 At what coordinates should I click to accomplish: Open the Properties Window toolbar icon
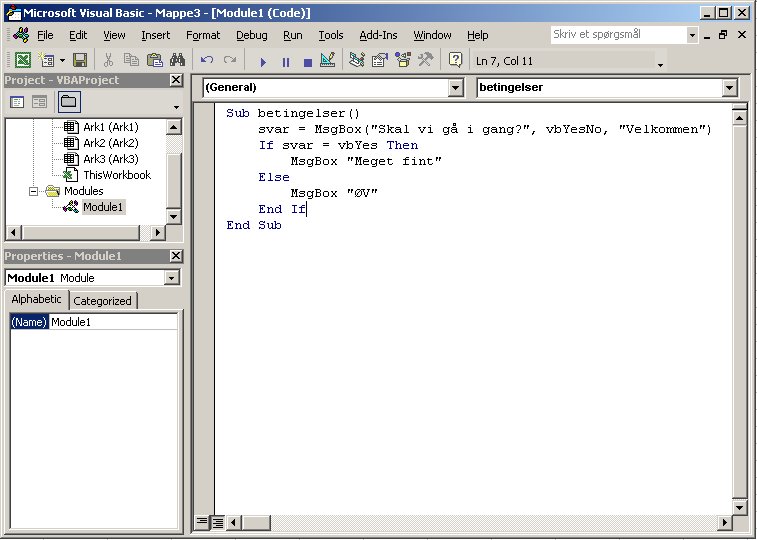pos(380,60)
